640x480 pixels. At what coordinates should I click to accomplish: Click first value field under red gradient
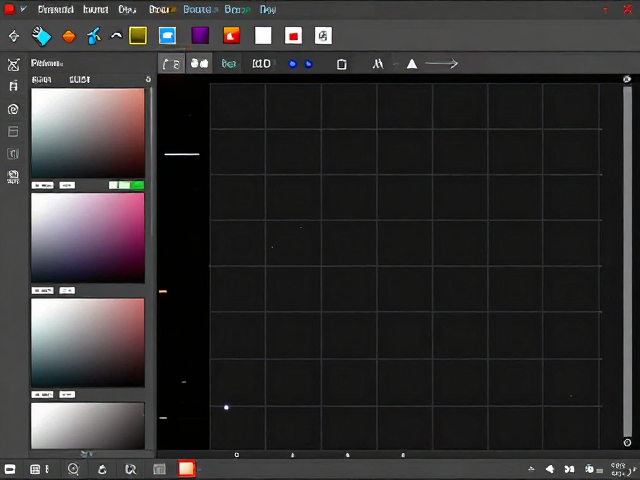tap(42, 185)
